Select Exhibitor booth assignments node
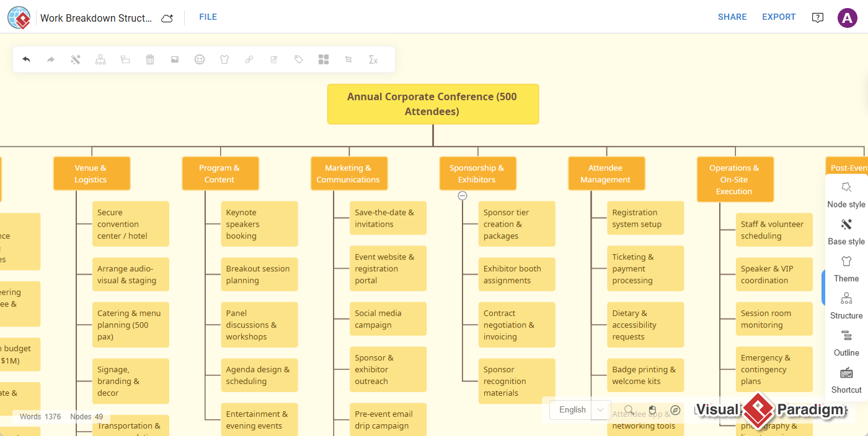The image size is (868, 436). coord(516,274)
